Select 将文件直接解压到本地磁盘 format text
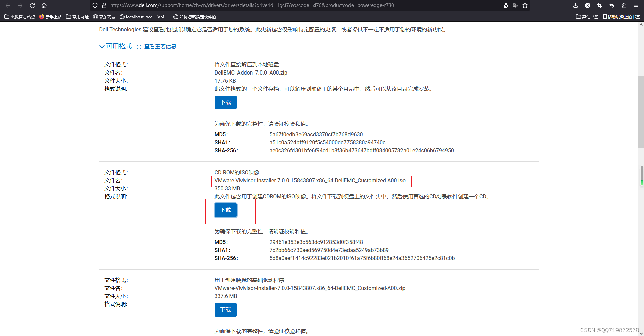The width and height of the screenshot is (644, 336). pyautogui.click(x=247, y=64)
